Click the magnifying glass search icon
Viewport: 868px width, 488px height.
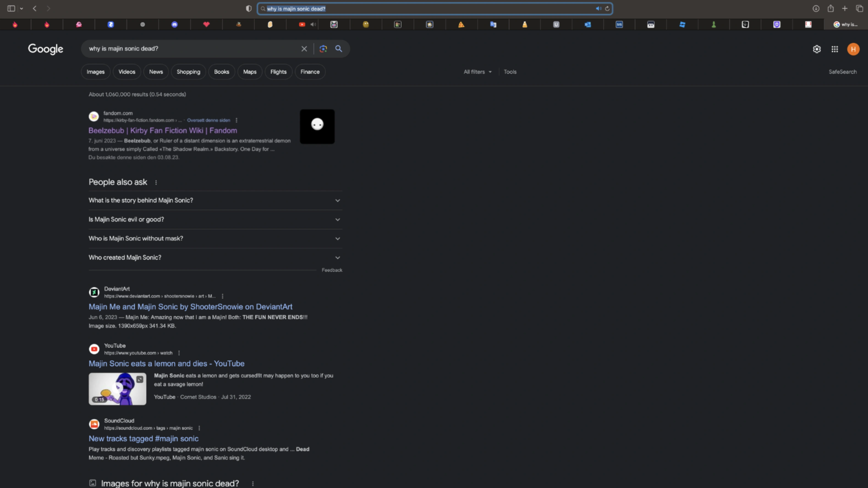[x=339, y=49]
